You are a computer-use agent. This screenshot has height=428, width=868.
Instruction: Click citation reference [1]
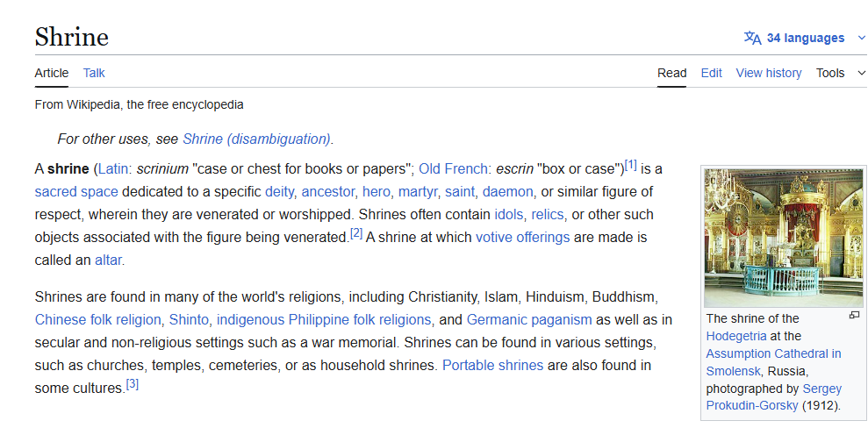tap(630, 165)
